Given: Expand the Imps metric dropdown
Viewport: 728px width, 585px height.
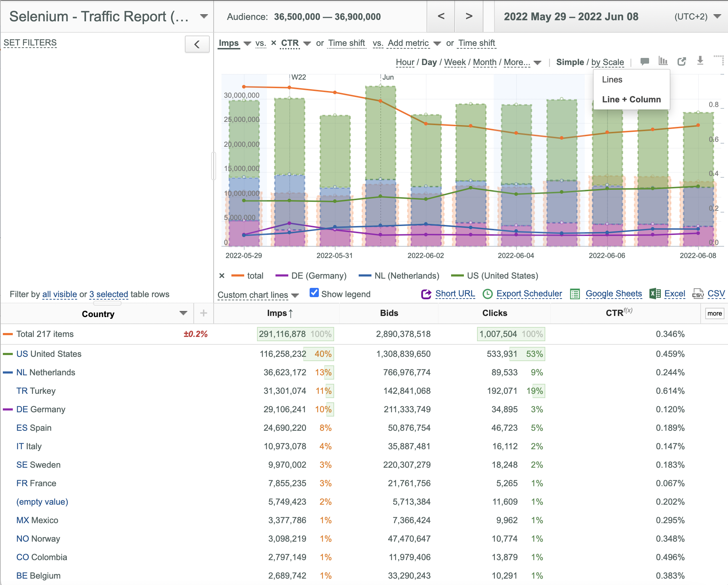Looking at the screenshot, I should point(247,43).
